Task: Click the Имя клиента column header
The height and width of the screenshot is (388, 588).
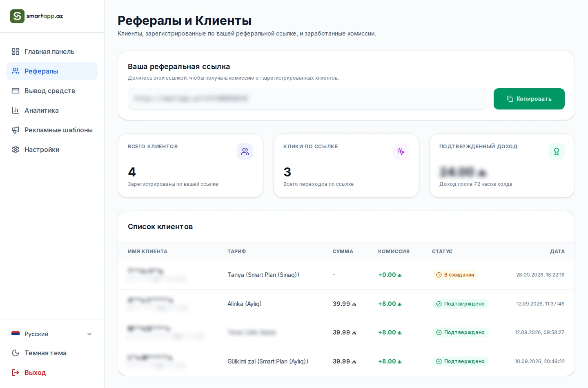Action: (x=147, y=252)
